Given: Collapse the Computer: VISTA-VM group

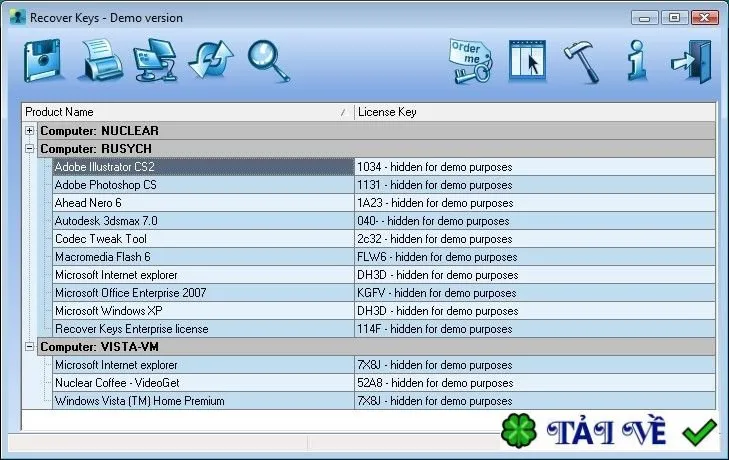Looking at the screenshot, I should [29, 347].
